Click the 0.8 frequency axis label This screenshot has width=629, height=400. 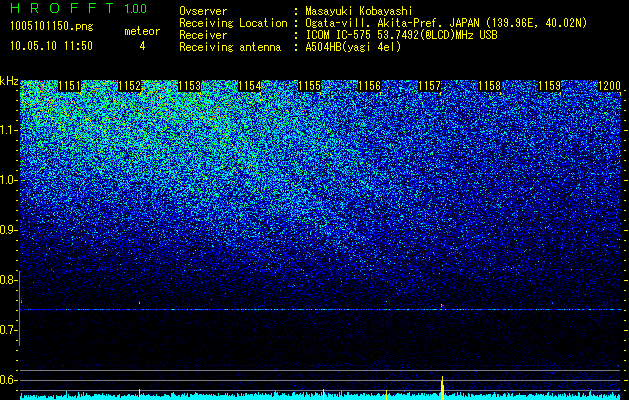click(x=8, y=280)
